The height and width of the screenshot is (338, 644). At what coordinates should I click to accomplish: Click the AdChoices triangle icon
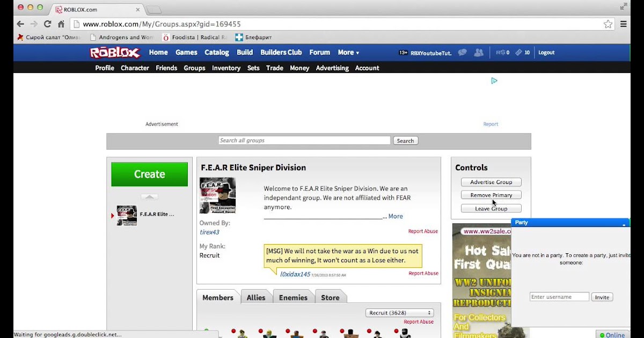tap(494, 80)
